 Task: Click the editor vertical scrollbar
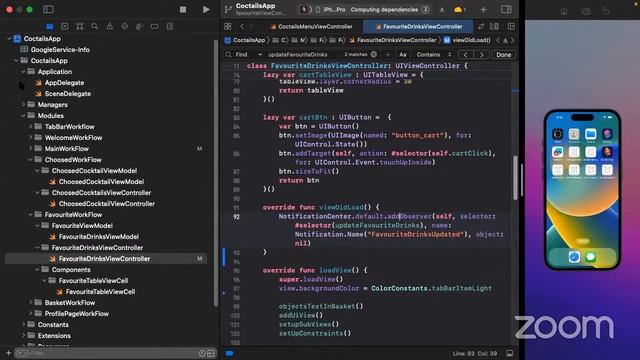click(516, 178)
